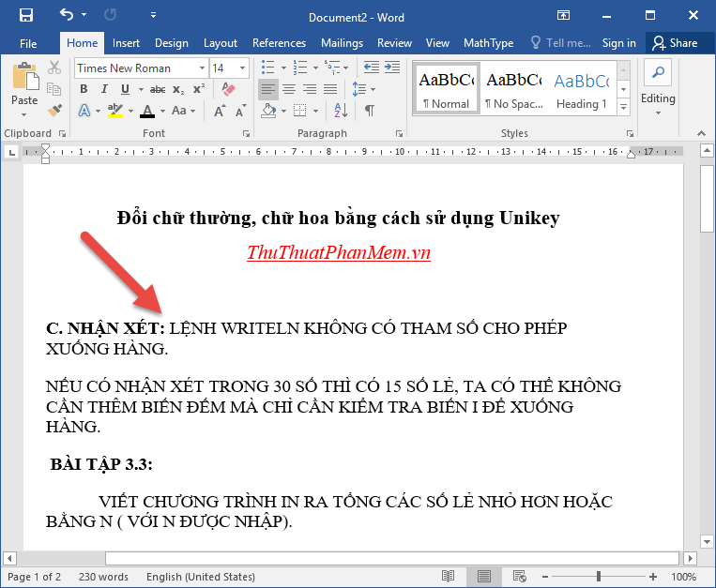Click the Share button
Screen dimensions: 716x588
pyautogui.click(x=676, y=43)
